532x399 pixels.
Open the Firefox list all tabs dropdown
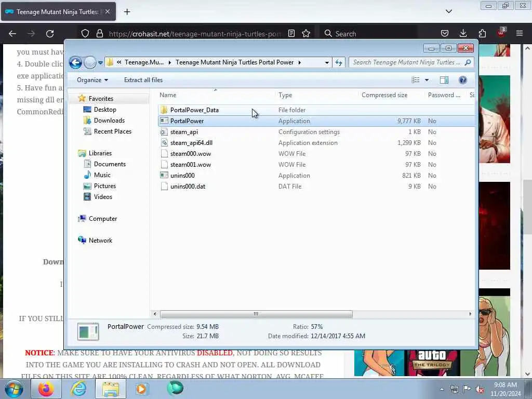coord(448,11)
